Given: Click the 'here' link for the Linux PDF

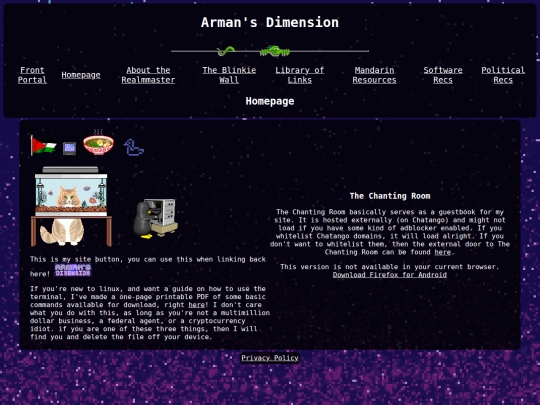Looking at the screenshot, I should pos(197,305).
